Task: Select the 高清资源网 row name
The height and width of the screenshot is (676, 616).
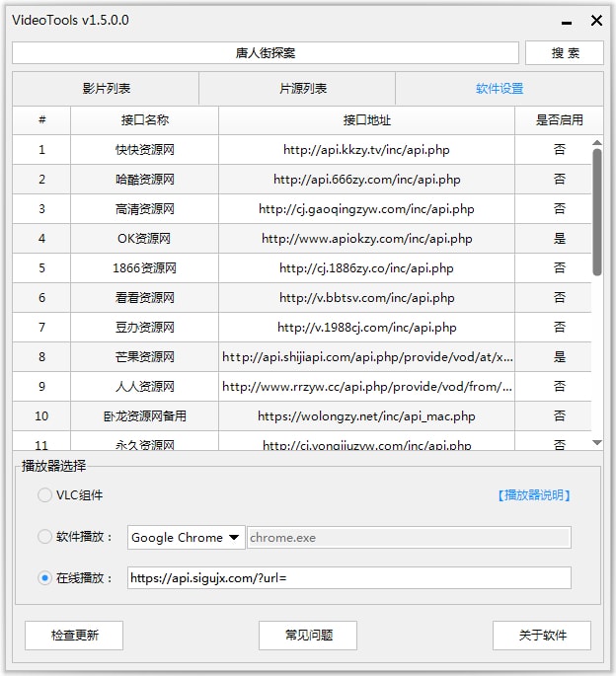Action: (144, 209)
